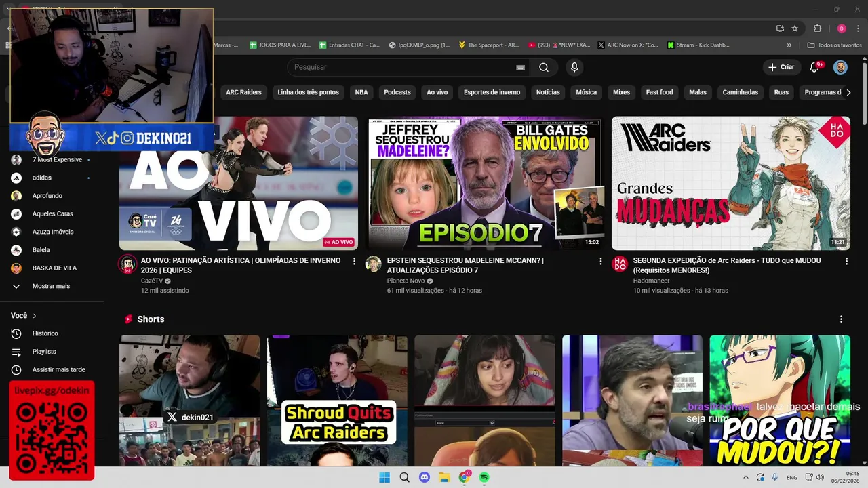Show more bookmarks with the double chevron
The image size is (868, 488).
(x=789, y=45)
